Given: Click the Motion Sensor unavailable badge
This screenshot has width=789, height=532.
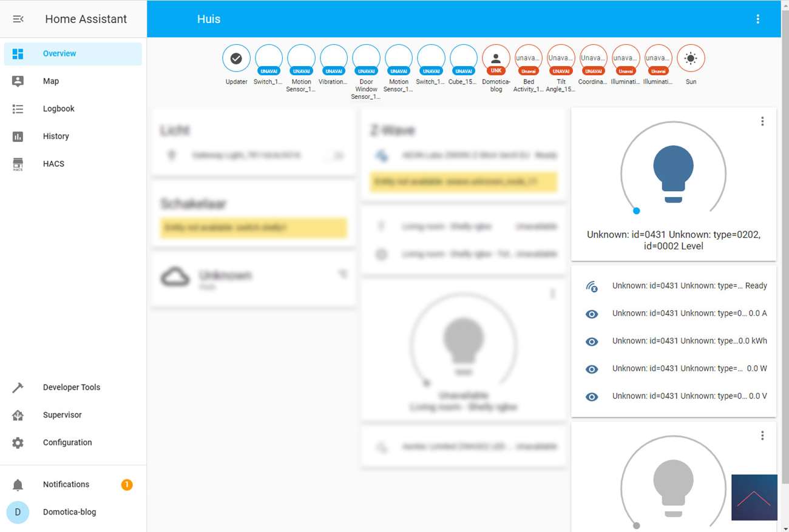Looking at the screenshot, I should coord(301,59).
